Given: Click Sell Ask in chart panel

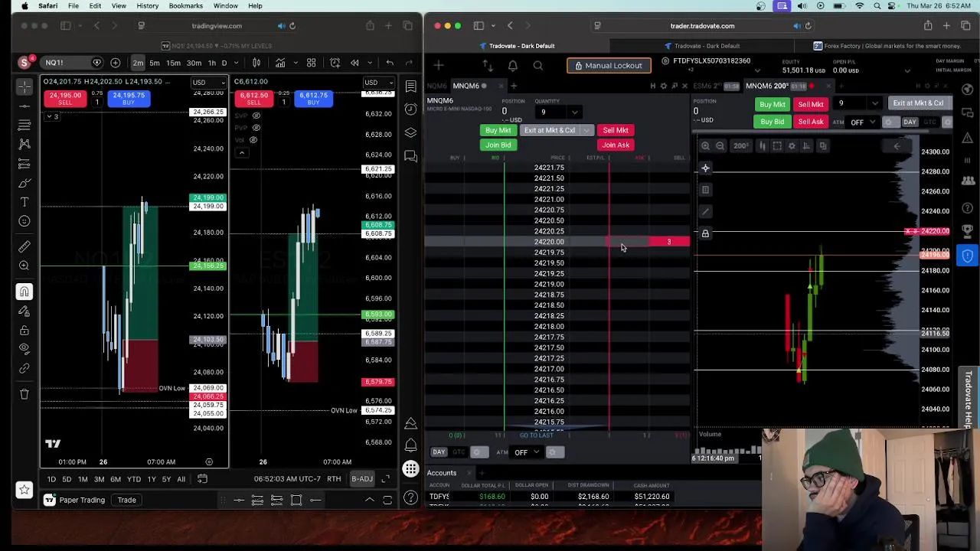Looking at the screenshot, I should tap(811, 122).
